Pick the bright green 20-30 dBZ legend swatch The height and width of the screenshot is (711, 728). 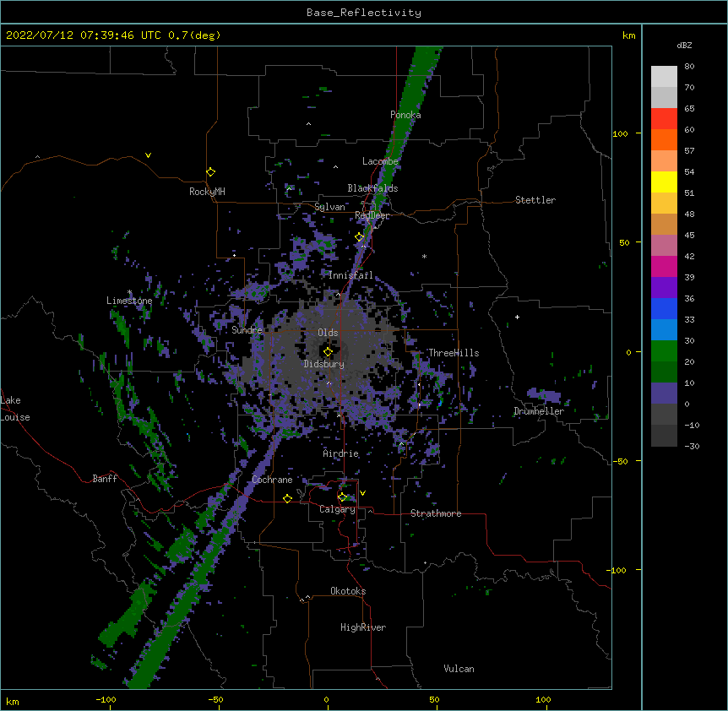point(664,351)
